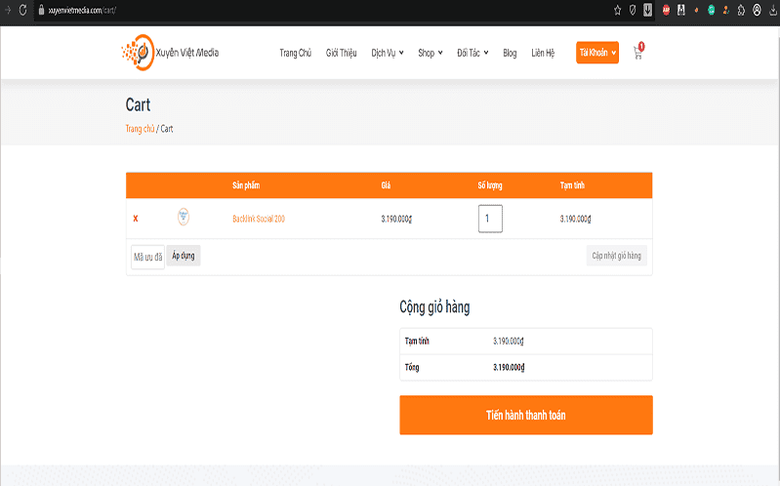Open the browser profile avatar icon
This screenshot has height=486, width=780.
[x=757, y=10]
